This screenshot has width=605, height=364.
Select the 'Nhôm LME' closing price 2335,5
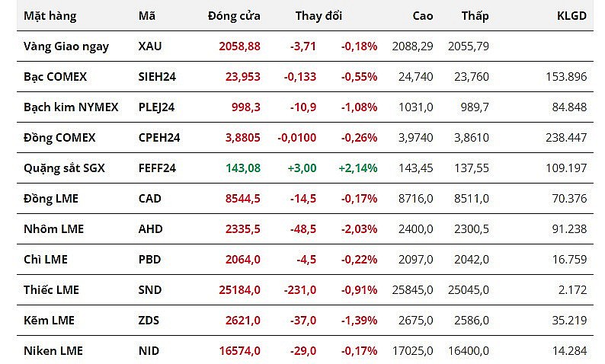tap(242, 229)
